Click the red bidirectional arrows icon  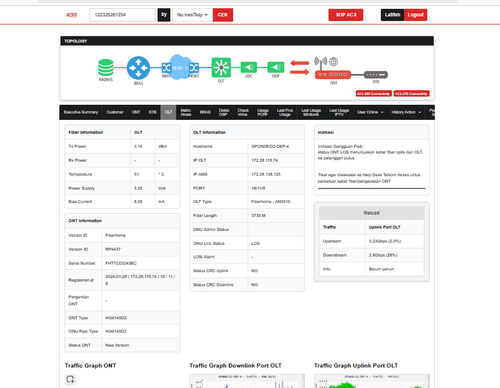300,67
